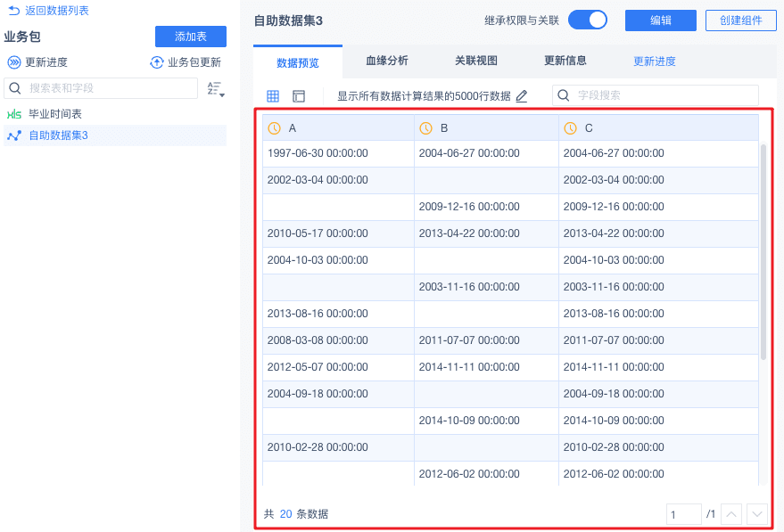Click the 创建组件 button
The width and height of the screenshot is (784, 532).
tap(740, 20)
